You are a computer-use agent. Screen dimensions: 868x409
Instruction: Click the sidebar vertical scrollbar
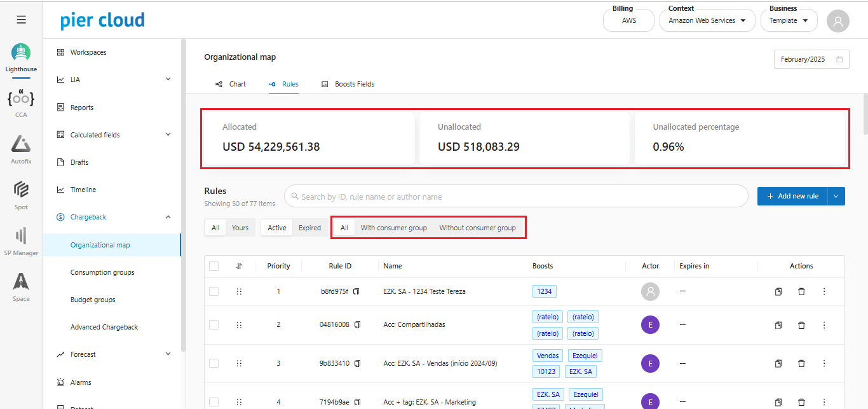tap(184, 194)
